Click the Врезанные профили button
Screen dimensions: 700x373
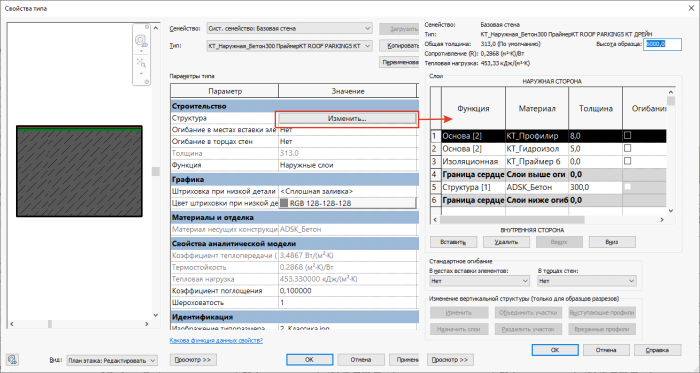[602, 329]
